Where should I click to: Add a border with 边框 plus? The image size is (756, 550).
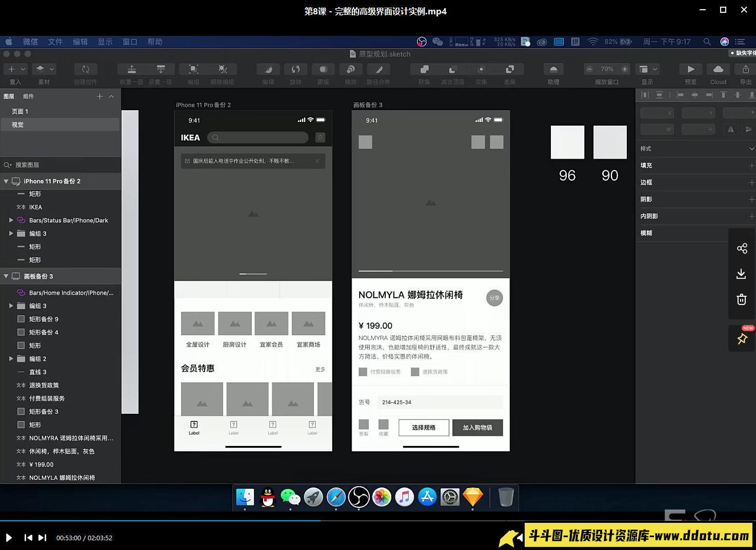pos(751,182)
